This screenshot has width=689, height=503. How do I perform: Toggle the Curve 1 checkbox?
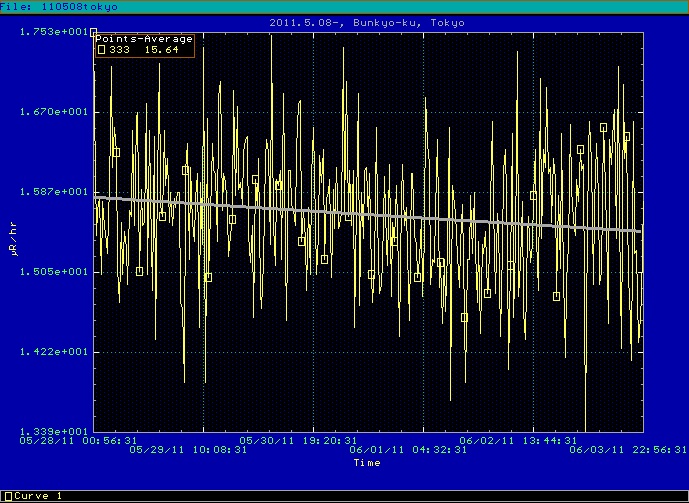[x=9, y=496]
